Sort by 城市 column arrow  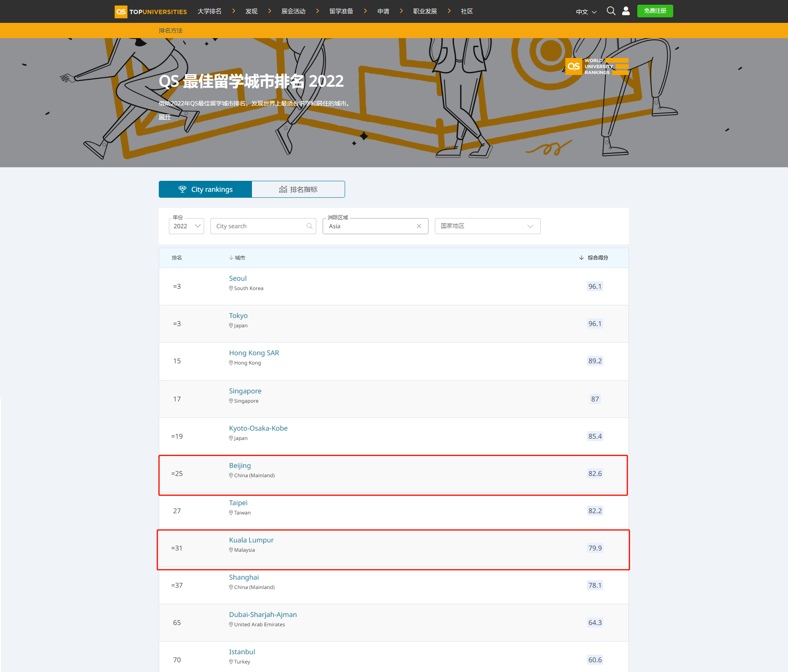pos(231,257)
